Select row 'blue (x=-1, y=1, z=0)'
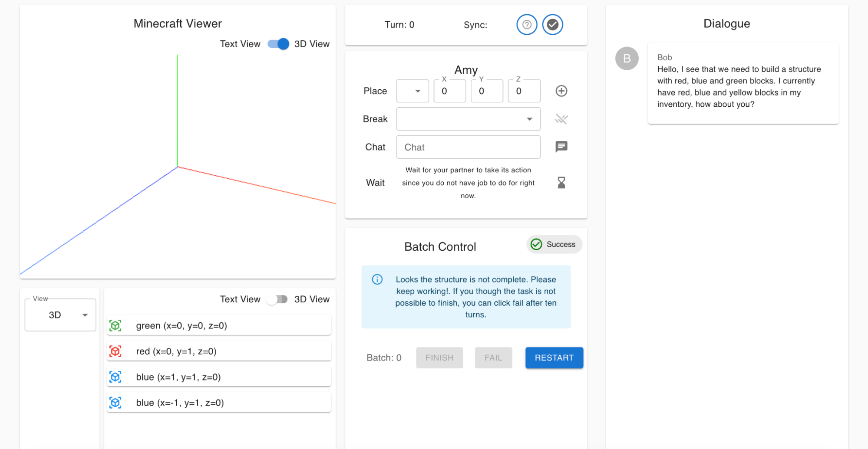Image resolution: width=868 pixels, height=449 pixels. click(219, 403)
